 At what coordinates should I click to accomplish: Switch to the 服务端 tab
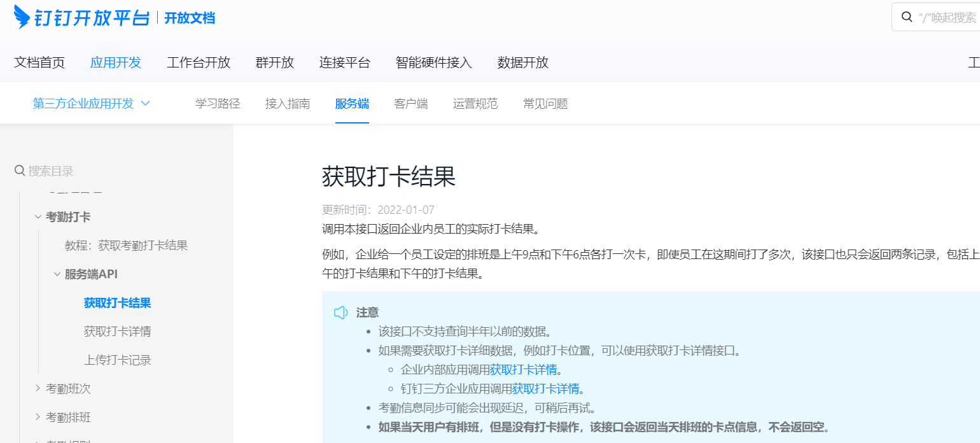[x=352, y=103]
